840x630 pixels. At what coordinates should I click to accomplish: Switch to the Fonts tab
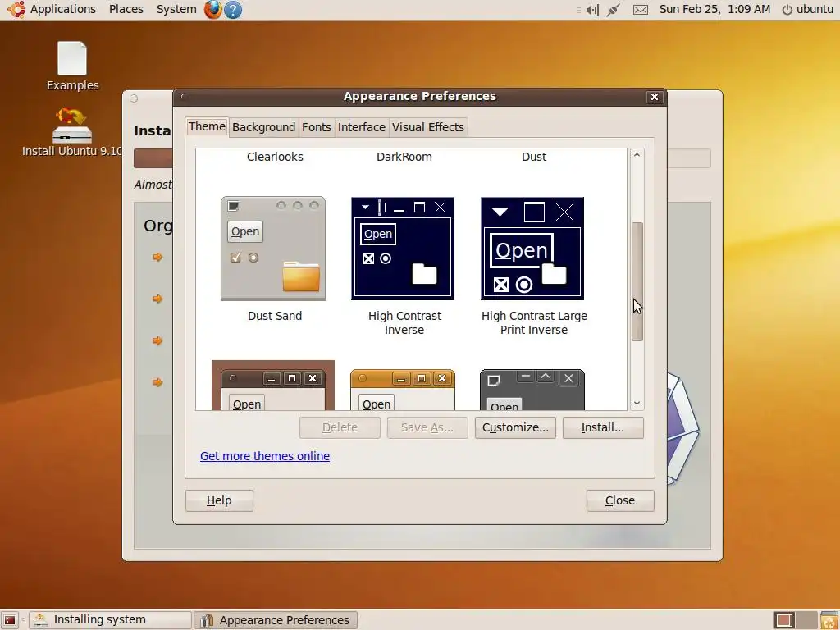[316, 127]
